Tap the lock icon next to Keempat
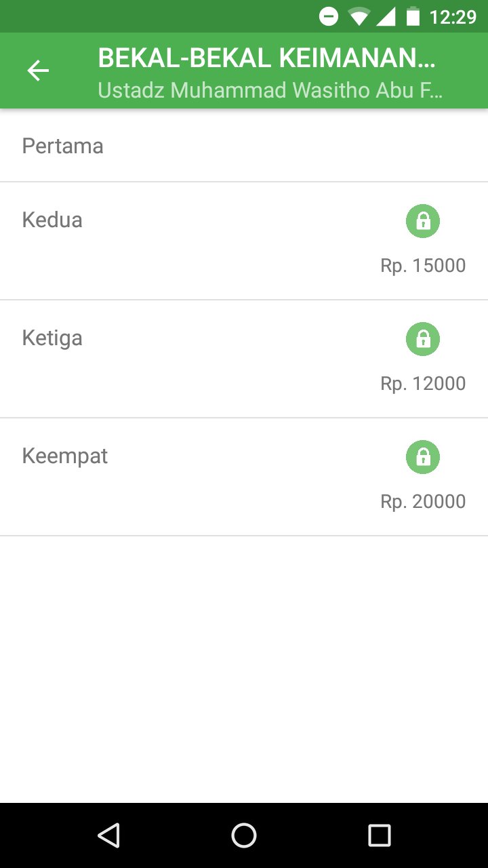This screenshot has width=488, height=868. (423, 457)
